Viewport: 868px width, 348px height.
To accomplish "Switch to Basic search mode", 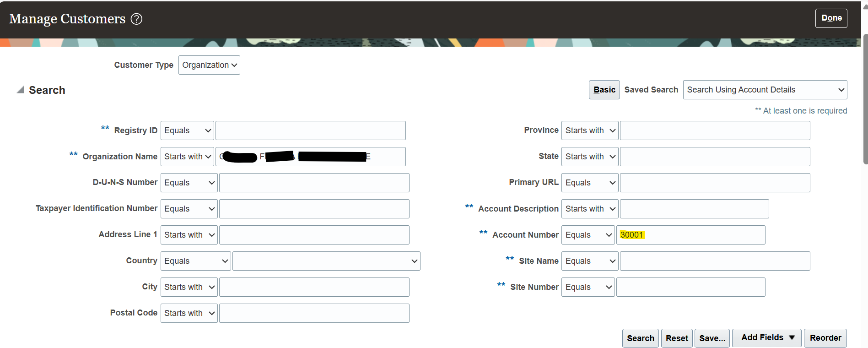I will pyautogui.click(x=604, y=90).
